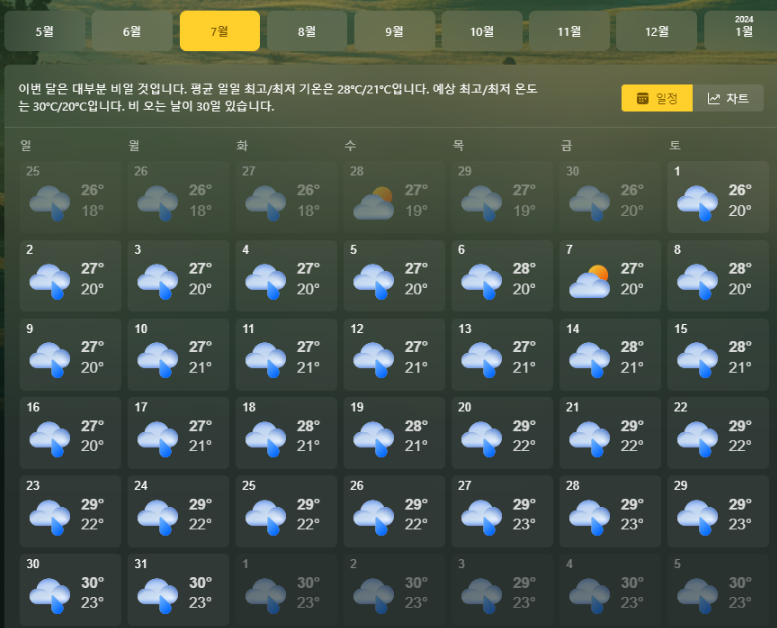Open the 12월 month tab
The image size is (777, 628).
(657, 31)
